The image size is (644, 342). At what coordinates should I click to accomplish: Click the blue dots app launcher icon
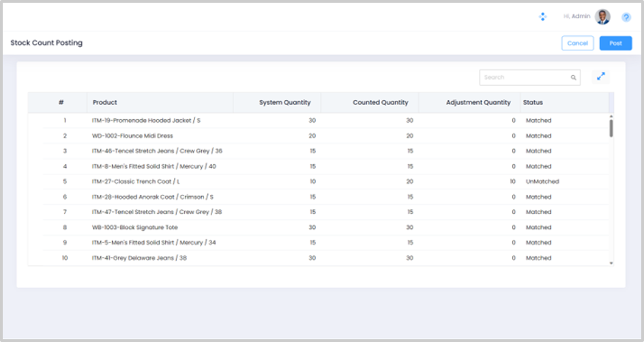coord(542,16)
